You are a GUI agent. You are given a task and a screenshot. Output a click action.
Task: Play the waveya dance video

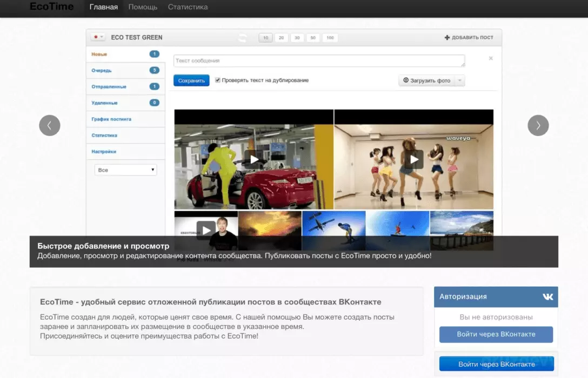(414, 159)
